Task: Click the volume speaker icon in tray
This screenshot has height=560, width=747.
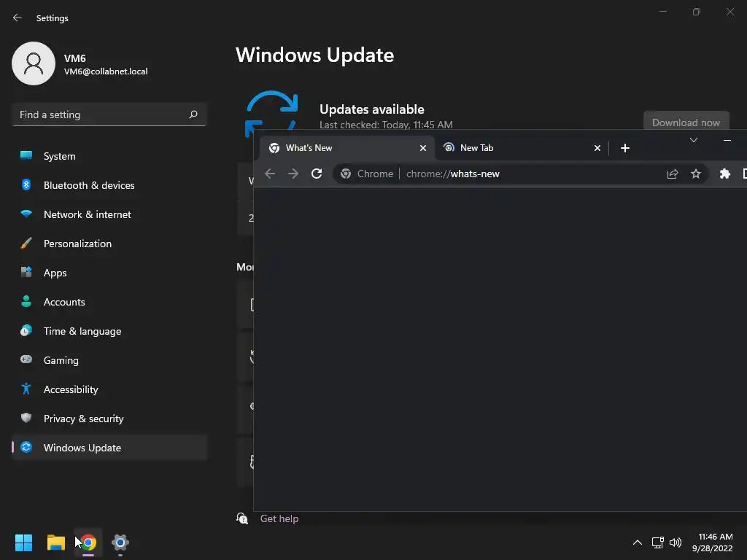Action: (675, 542)
